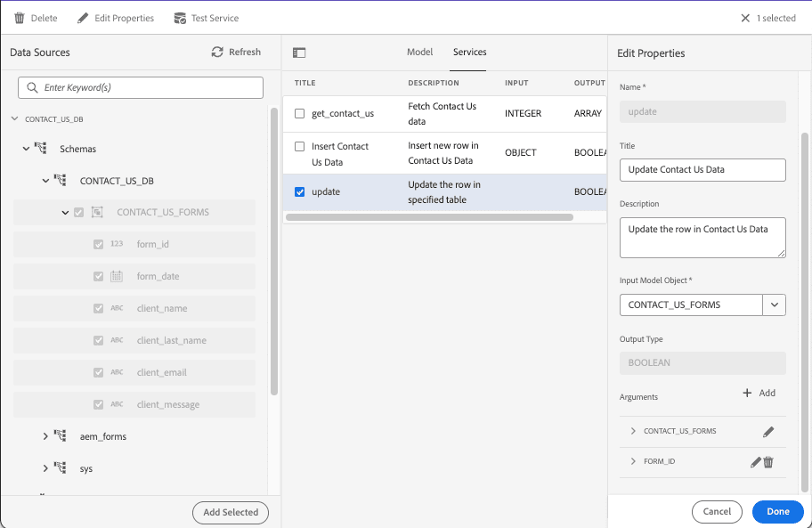Toggle the form_id column checkbox
This screenshot has width=812, height=528.
[99, 244]
